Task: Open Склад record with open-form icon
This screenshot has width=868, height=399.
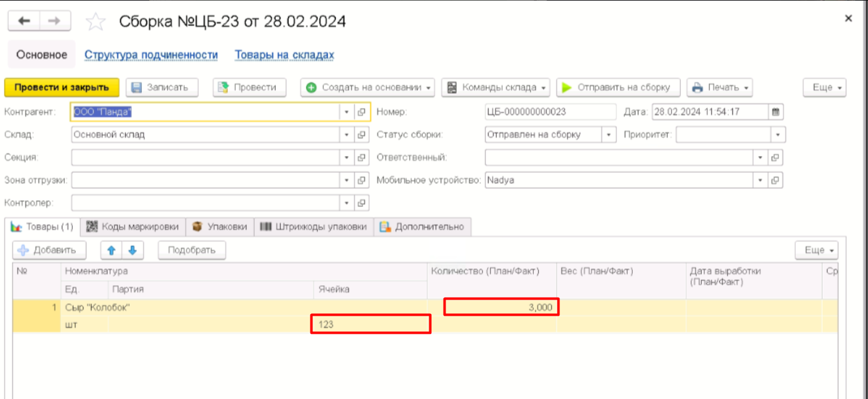Action: point(361,135)
